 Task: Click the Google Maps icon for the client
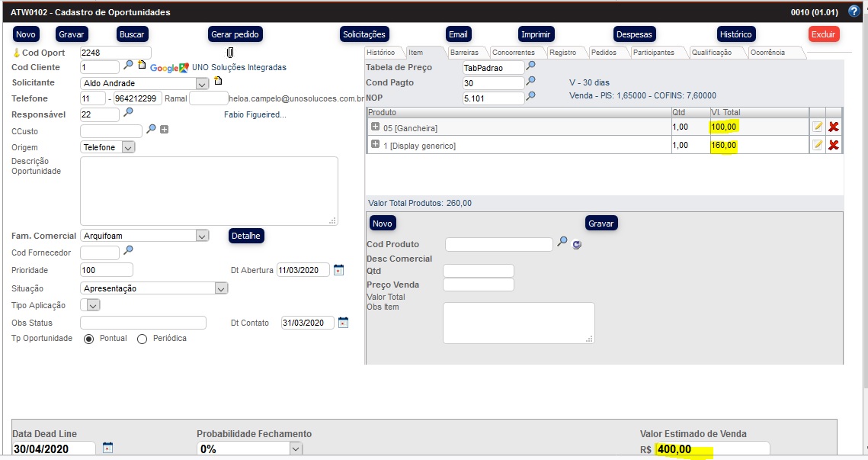[184, 67]
